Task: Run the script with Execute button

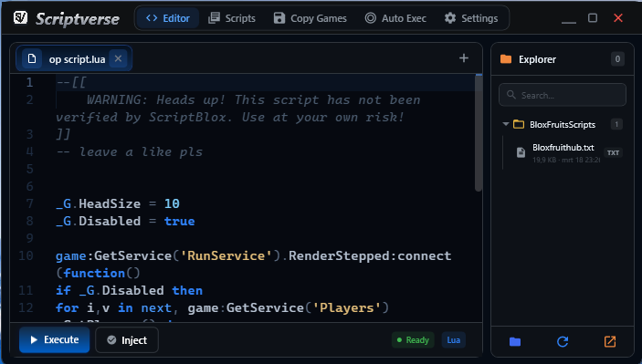Action: (x=55, y=340)
